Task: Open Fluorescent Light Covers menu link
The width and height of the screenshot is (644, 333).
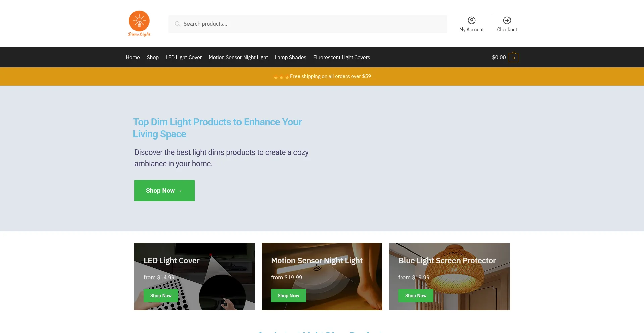Action: 341,58
